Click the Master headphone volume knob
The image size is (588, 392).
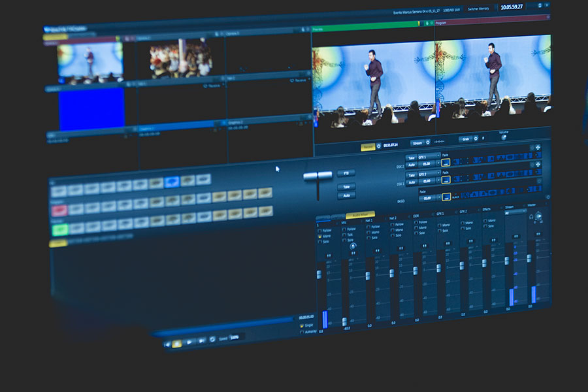click(538, 216)
